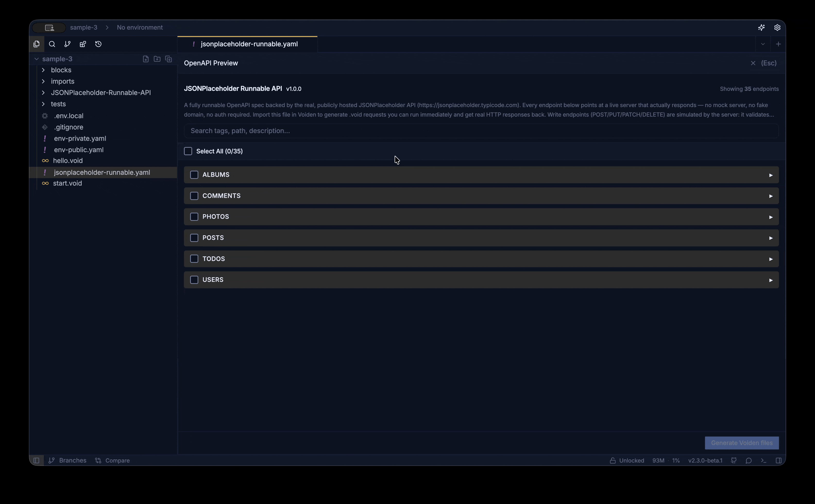Open the chat bubble feedback icon
Image resolution: width=815 pixels, height=504 pixels.
tap(749, 460)
